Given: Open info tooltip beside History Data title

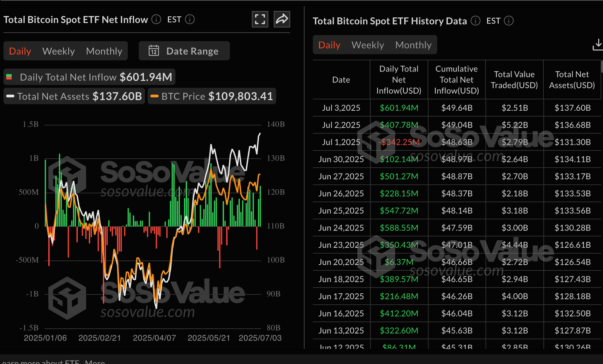Looking at the screenshot, I should 475,21.
